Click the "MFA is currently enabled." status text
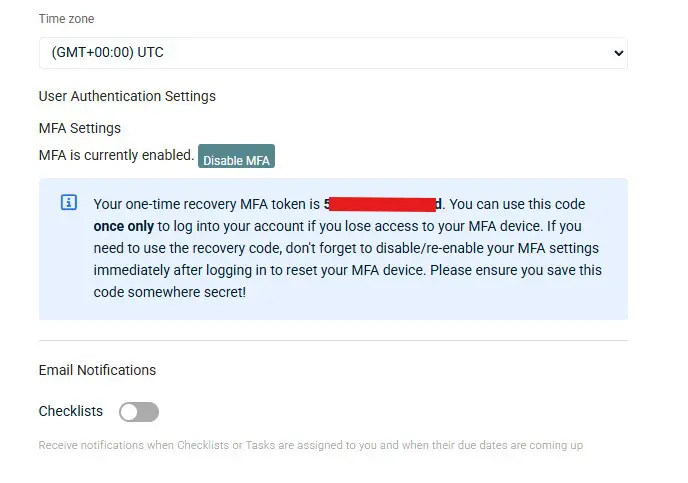The height and width of the screenshot is (483, 688). click(x=116, y=155)
